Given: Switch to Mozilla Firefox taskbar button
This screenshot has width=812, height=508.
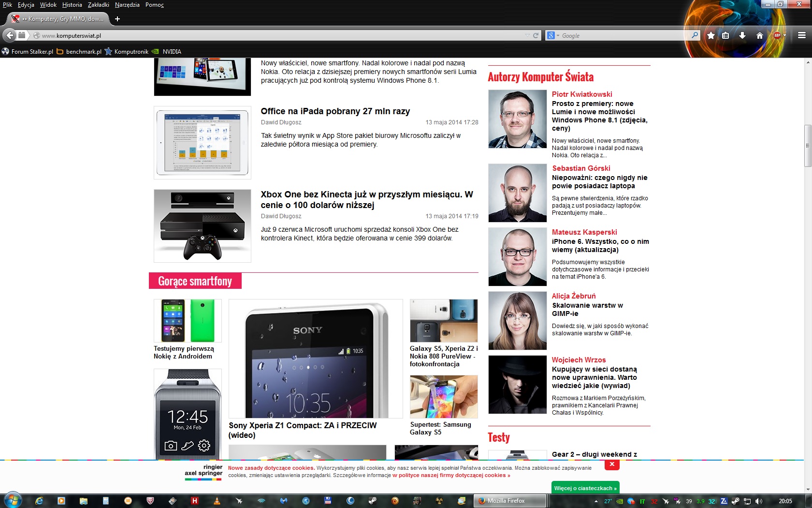Looking at the screenshot, I should click(x=510, y=501).
